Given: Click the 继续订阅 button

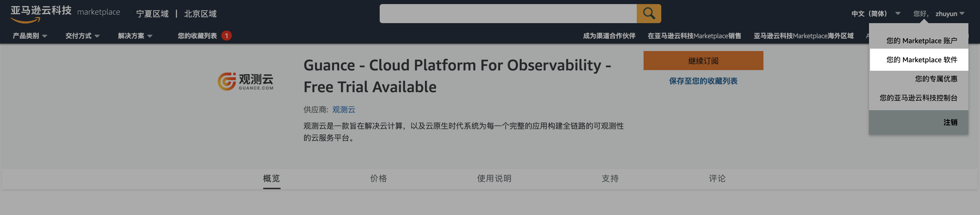Looking at the screenshot, I should [703, 61].
